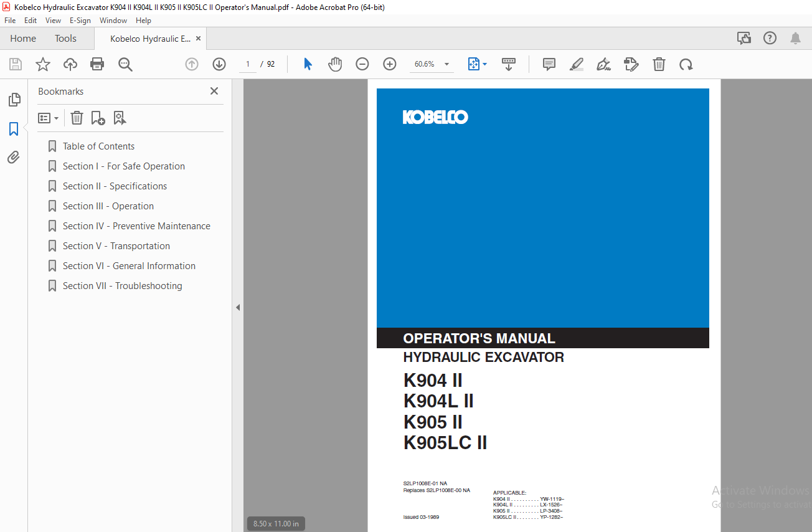Image resolution: width=812 pixels, height=532 pixels.
Task: Activate the Hand pan tool
Action: (335, 64)
